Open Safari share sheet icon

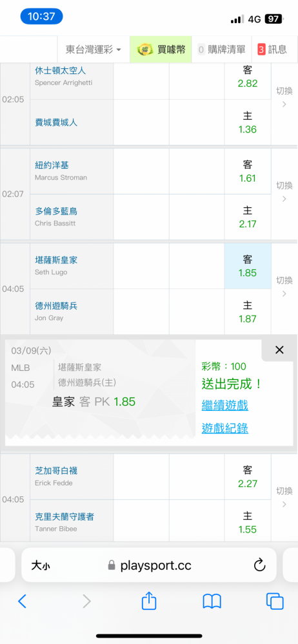click(x=149, y=600)
